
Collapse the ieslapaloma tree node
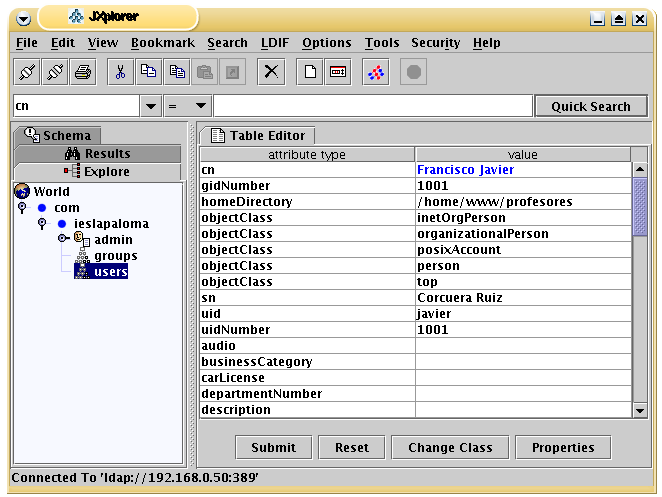point(42,224)
